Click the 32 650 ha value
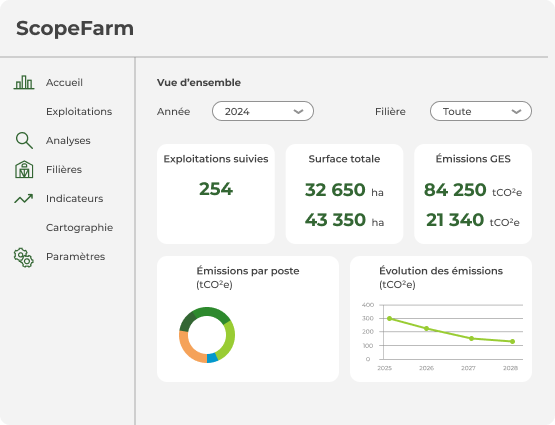The width and height of the screenshot is (555, 425). (x=344, y=190)
